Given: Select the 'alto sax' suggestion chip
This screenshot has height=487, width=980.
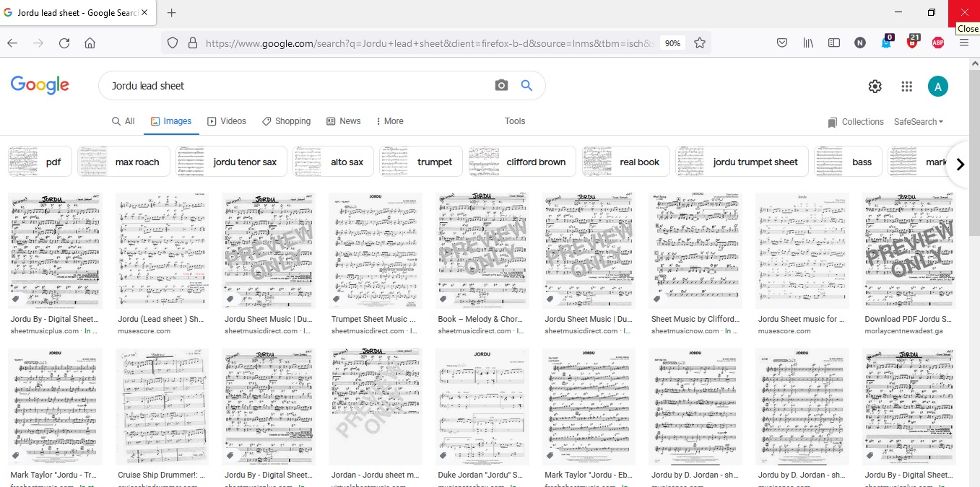Looking at the screenshot, I should coord(334,162).
